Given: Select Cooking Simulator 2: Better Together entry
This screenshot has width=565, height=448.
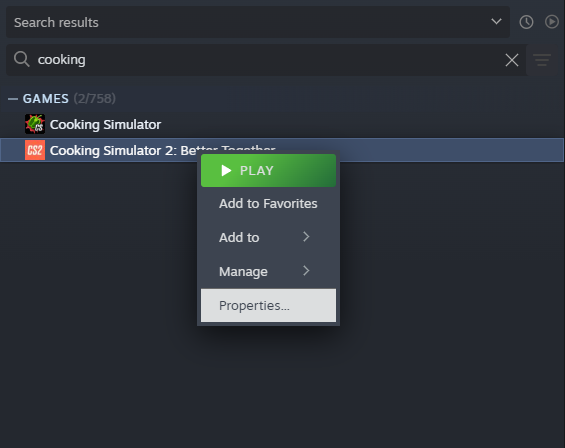Looking at the screenshot, I should tap(282, 150).
